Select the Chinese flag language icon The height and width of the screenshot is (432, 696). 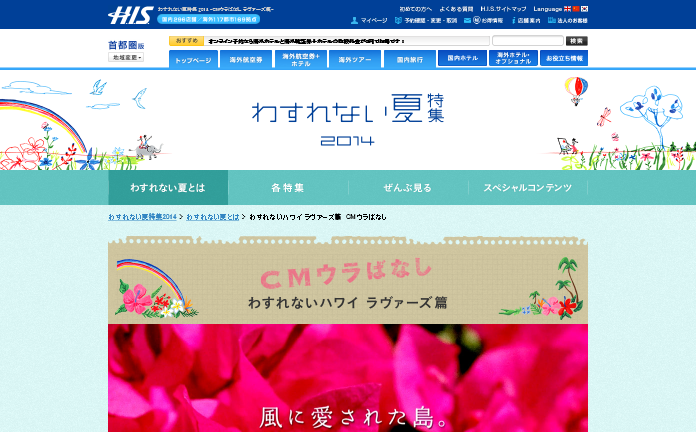click(576, 9)
